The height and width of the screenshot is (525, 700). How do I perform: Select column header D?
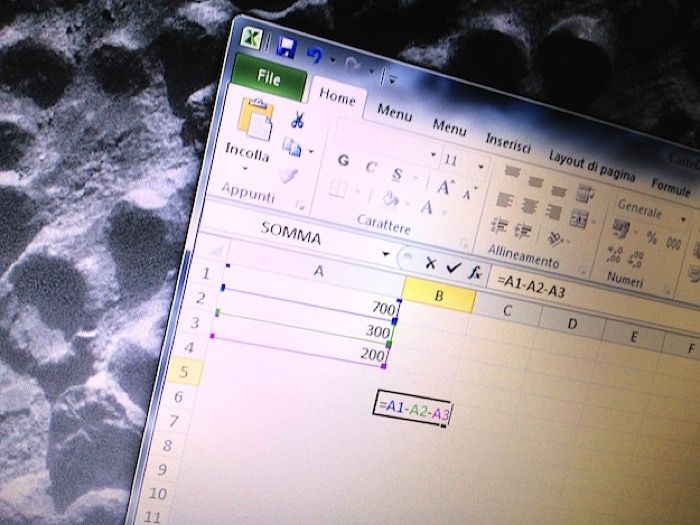(572, 323)
